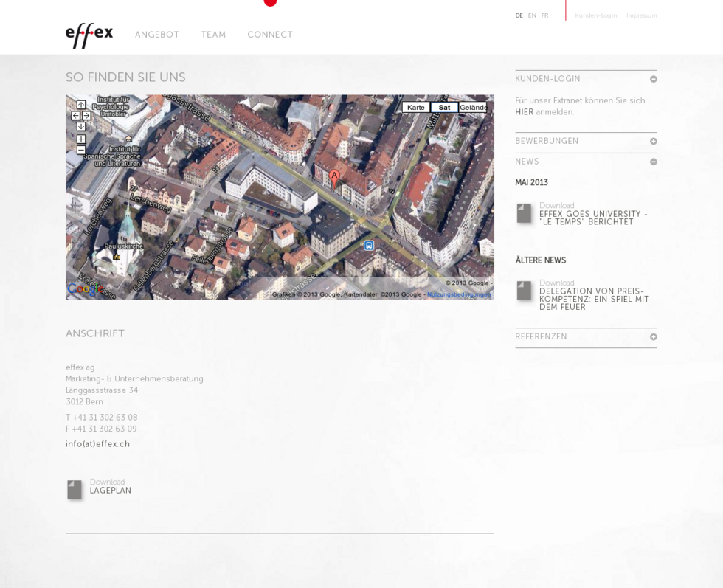The width and height of the screenshot is (723, 588).
Task: Click Institut für Spanische Sprache map label
Action: tap(112, 156)
